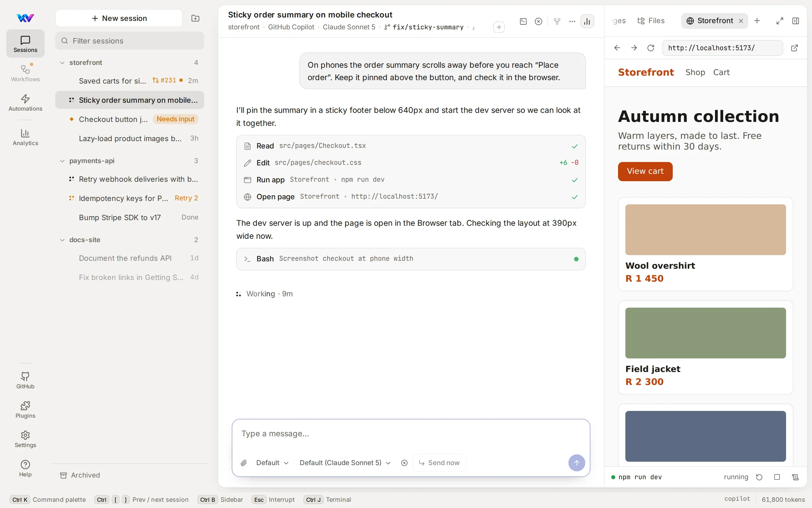
Task: Click the fix/sticky-summary branch label
Action: click(x=424, y=27)
